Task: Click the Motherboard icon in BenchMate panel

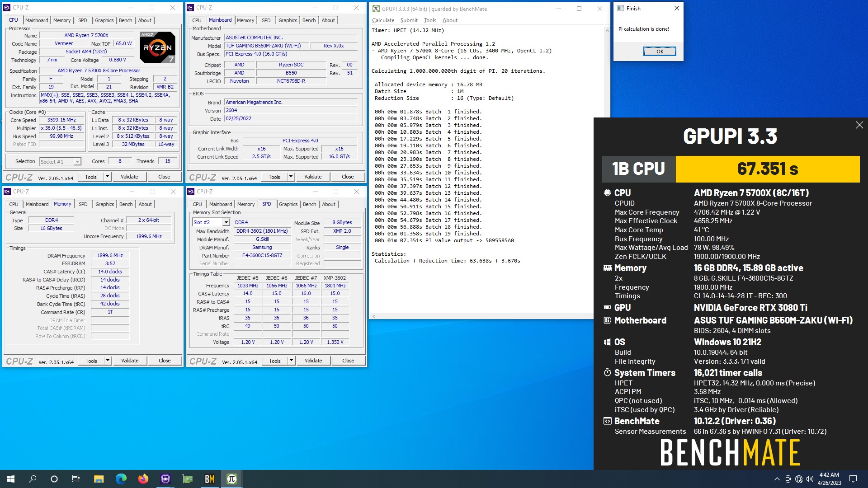Action: [607, 320]
